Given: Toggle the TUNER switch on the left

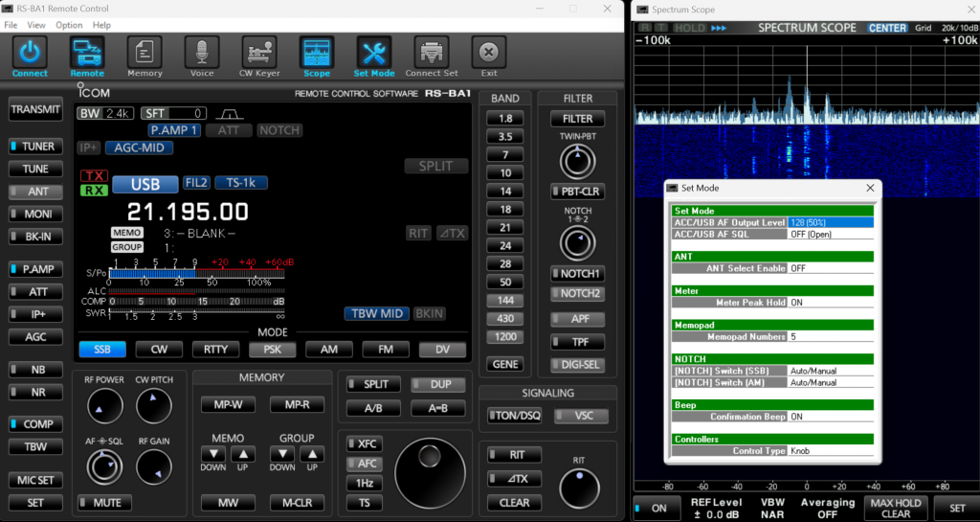Looking at the screenshot, I should (35, 147).
